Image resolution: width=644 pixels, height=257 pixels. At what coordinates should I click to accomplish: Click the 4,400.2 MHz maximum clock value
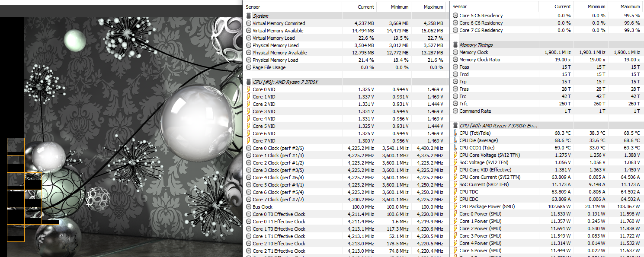coord(430,148)
